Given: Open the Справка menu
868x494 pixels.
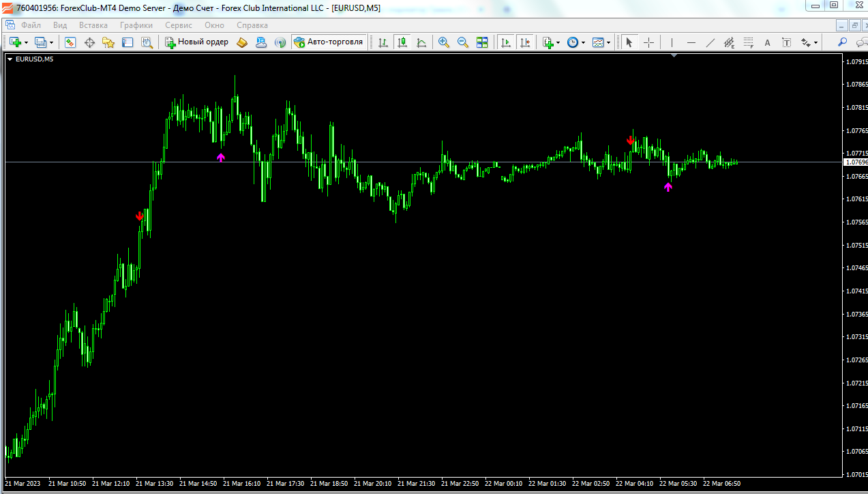Looking at the screenshot, I should point(252,25).
